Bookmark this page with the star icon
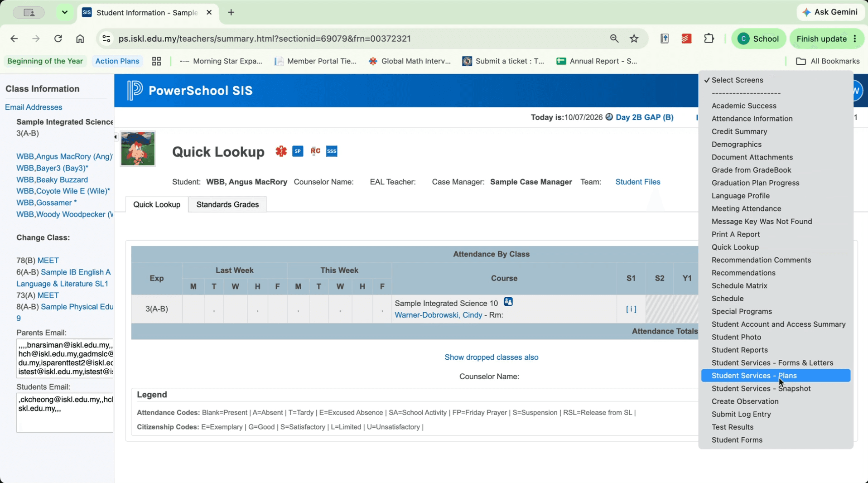The width and height of the screenshot is (868, 483). click(634, 39)
